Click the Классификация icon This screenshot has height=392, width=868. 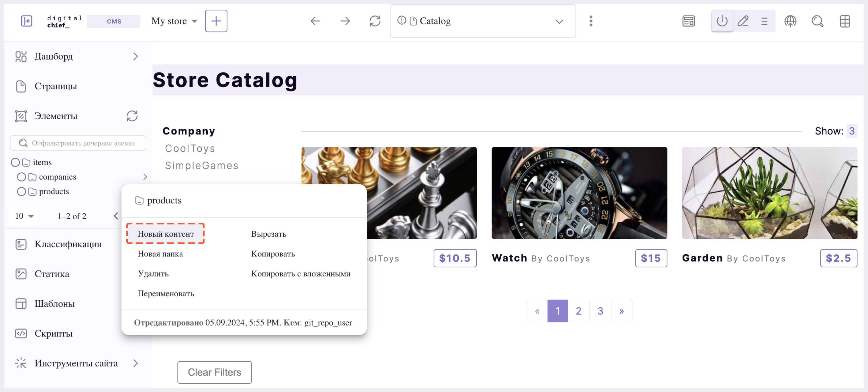pos(21,244)
